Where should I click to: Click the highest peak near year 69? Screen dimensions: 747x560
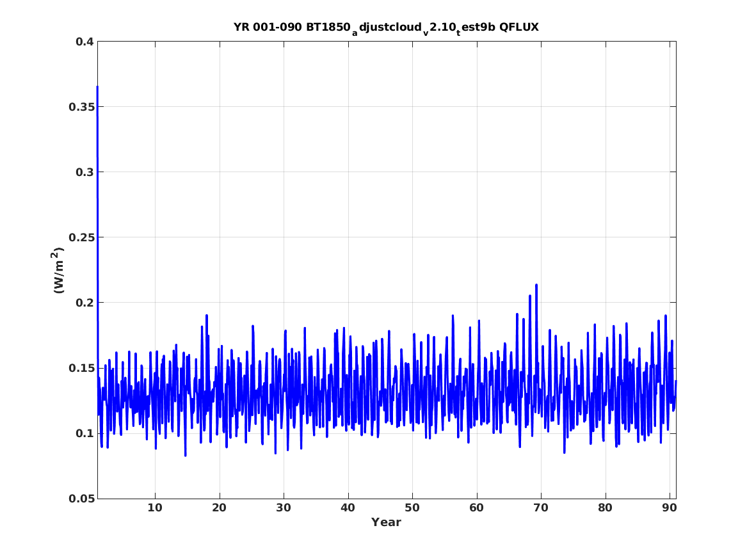(536, 285)
